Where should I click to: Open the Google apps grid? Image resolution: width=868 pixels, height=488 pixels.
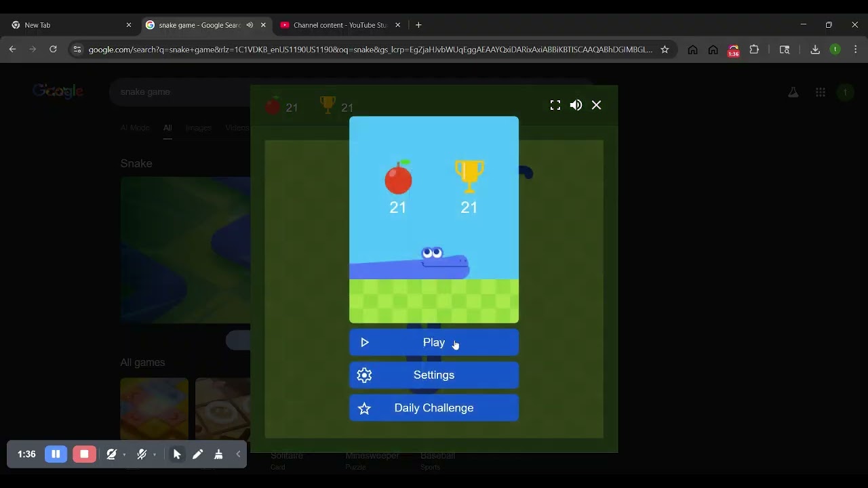pos(821,92)
